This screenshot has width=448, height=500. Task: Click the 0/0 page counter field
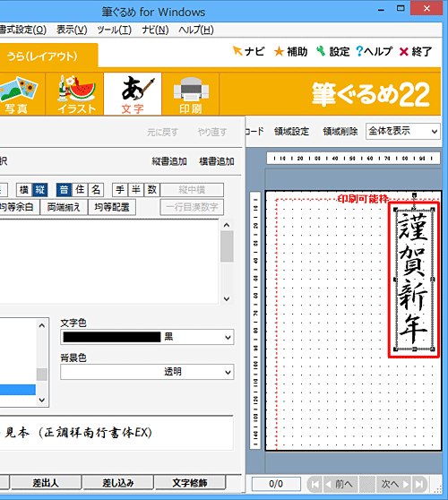pos(276,484)
